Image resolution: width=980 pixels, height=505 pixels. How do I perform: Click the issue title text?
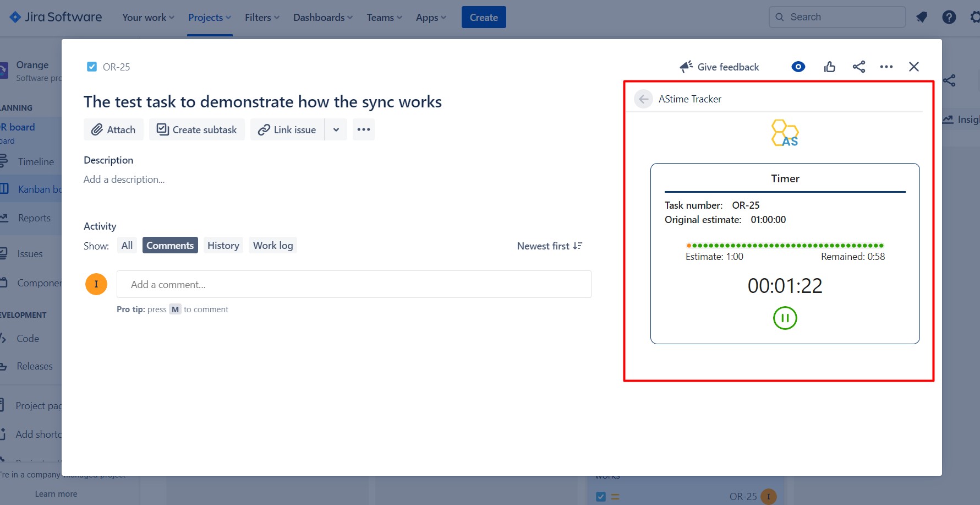(262, 102)
